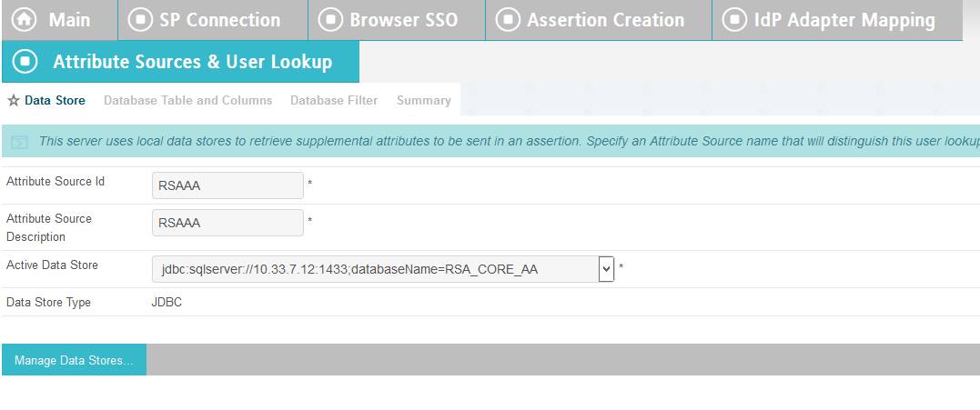Select the jdbc:sqlserver Active Data Store combo box
Viewport: 980px width, 410px height.
click(383, 269)
